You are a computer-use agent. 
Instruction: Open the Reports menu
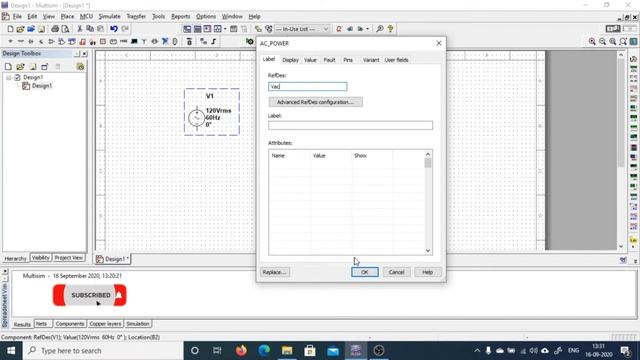click(x=180, y=16)
